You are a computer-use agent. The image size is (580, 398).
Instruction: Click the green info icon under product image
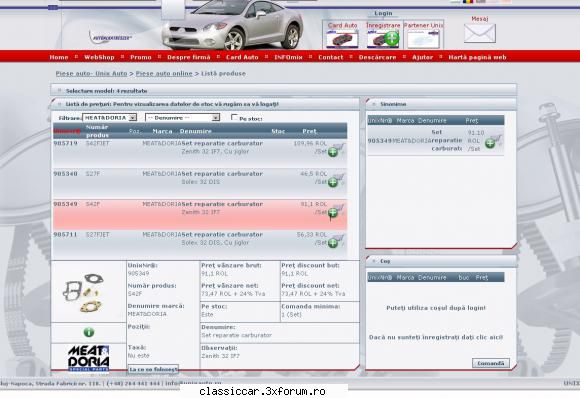pyautogui.click(x=89, y=332)
